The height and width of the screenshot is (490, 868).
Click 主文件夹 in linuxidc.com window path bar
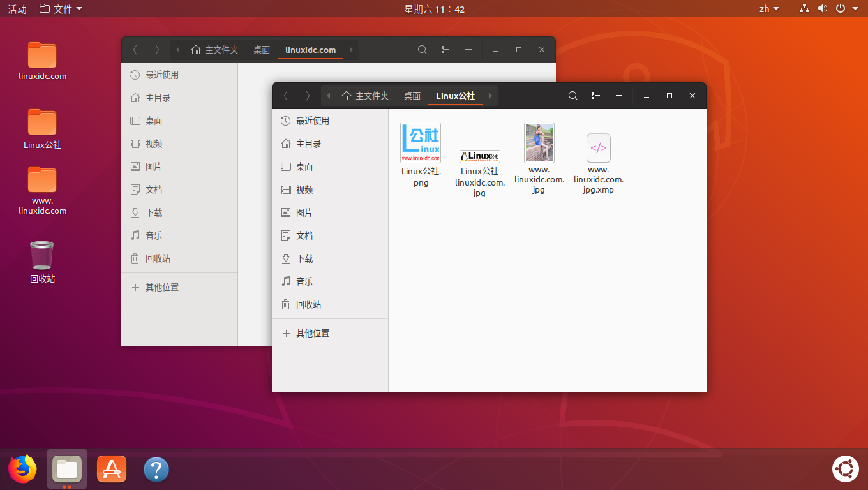pyautogui.click(x=214, y=50)
